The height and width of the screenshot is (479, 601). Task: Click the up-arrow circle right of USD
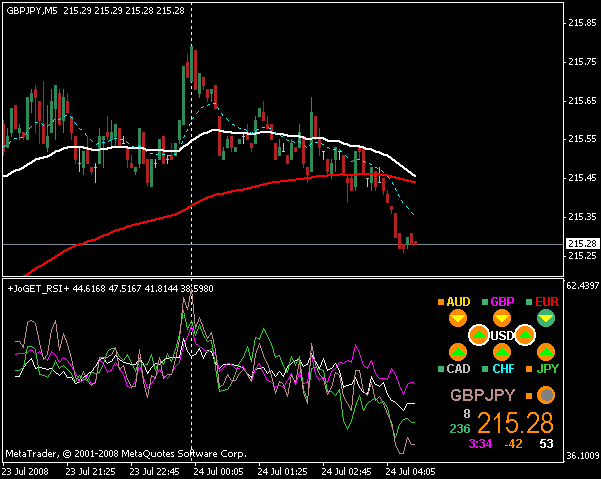click(525, 335)
